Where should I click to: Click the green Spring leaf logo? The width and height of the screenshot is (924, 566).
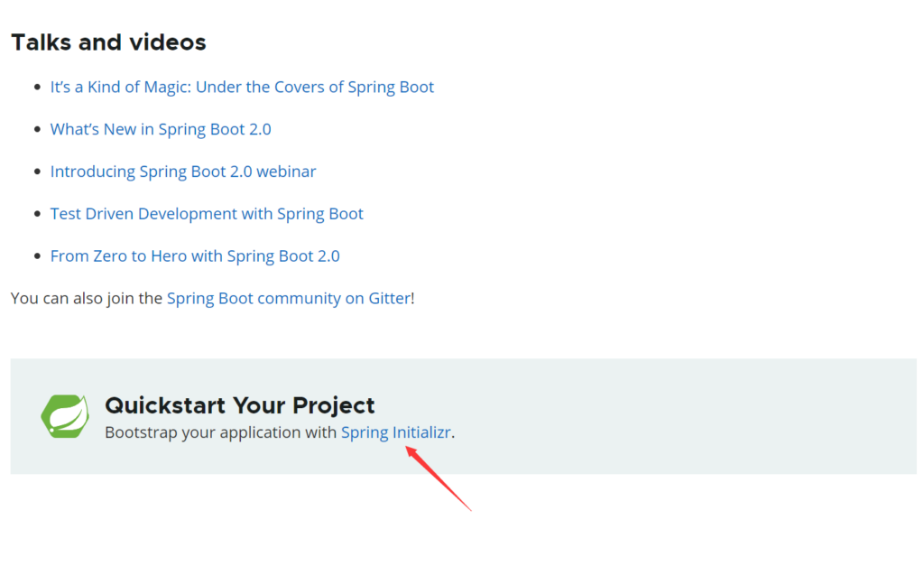[65, 416]
